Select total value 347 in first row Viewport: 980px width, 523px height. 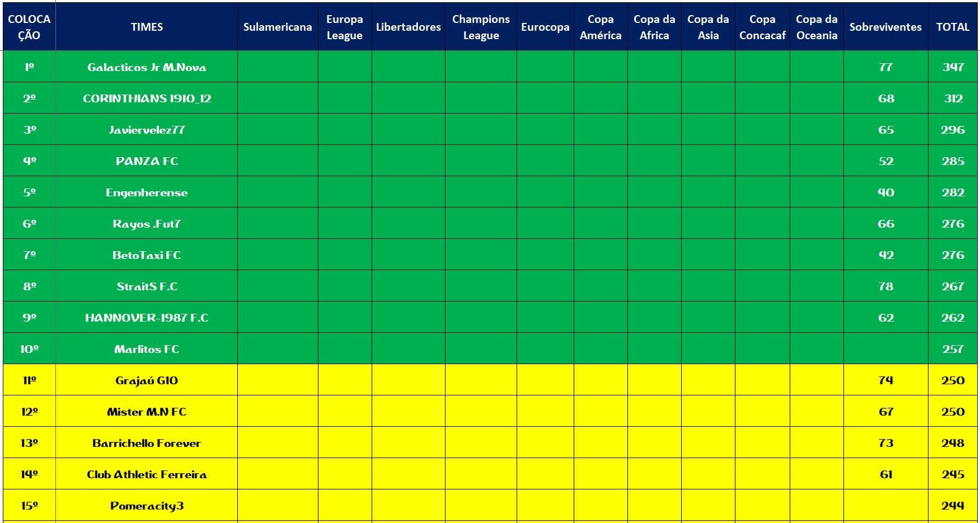953,67
